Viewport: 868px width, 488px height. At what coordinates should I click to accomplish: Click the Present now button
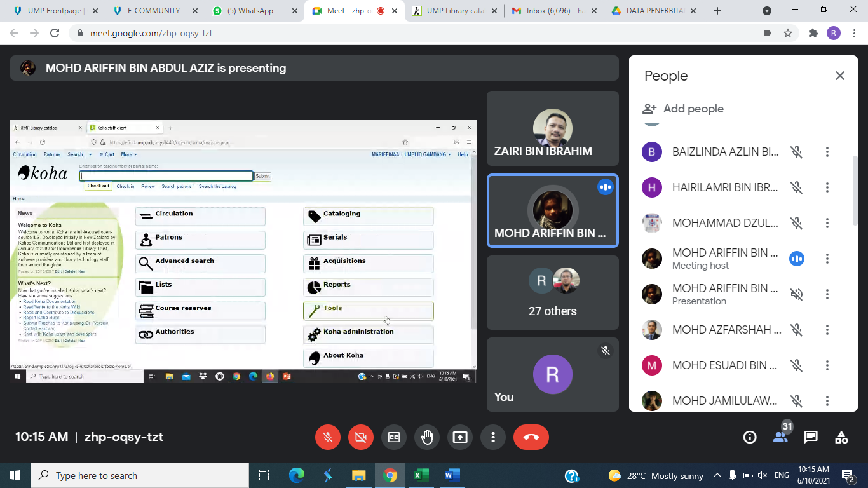coord(460,437)
